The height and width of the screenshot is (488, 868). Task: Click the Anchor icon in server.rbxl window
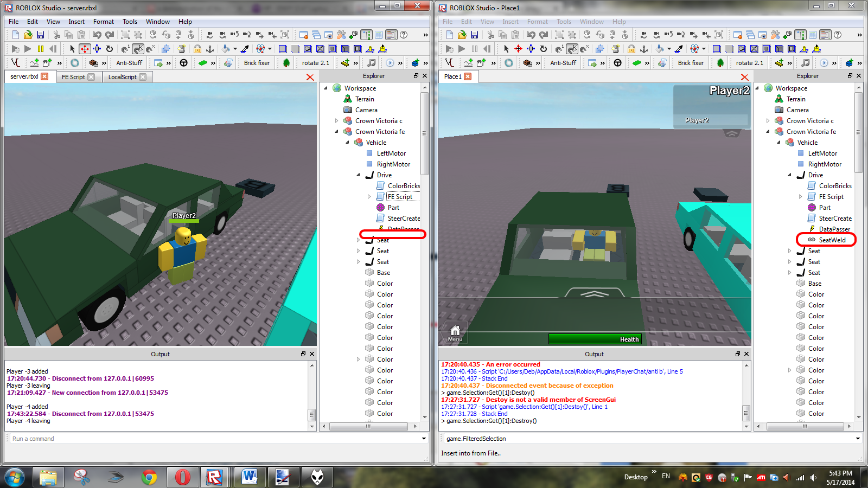coord(210,49)
